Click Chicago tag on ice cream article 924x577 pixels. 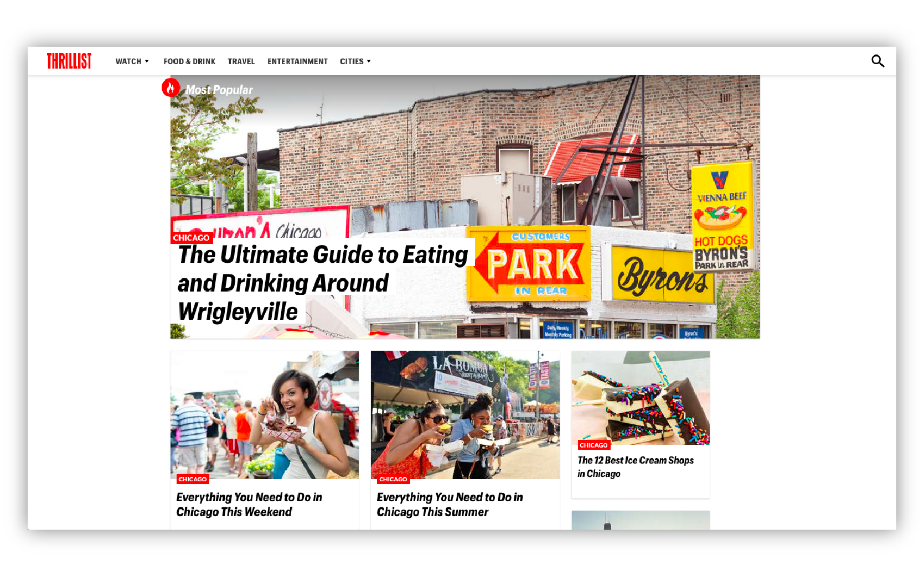(x=593, y=445)
